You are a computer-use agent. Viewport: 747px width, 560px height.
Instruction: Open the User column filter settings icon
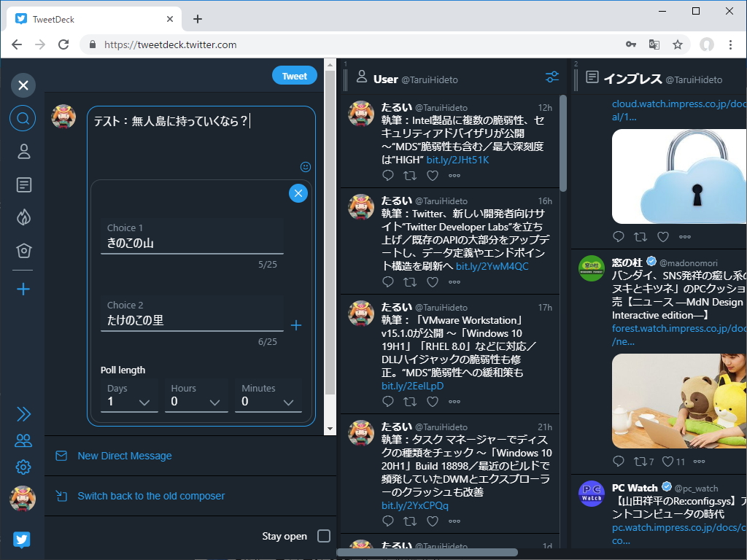coord(552,77)
